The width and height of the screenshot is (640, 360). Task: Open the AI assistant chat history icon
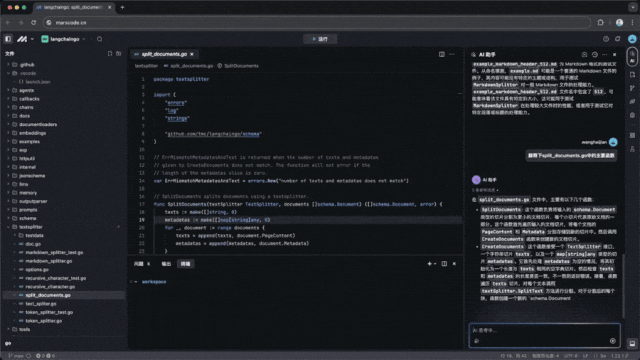click(x=595, y=55)
